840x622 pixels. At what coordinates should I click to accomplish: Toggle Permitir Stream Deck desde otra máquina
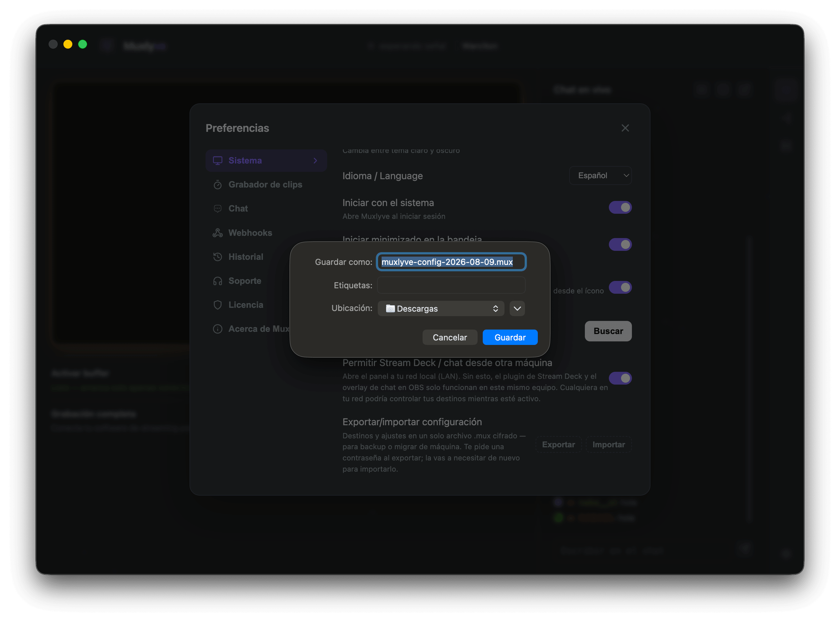click(620, 378)
